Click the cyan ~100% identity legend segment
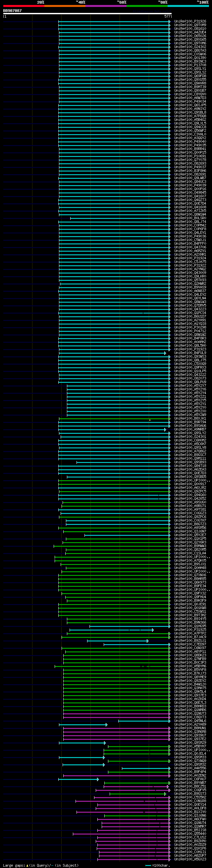The image size is (212, 868). (x=188, y=6)
